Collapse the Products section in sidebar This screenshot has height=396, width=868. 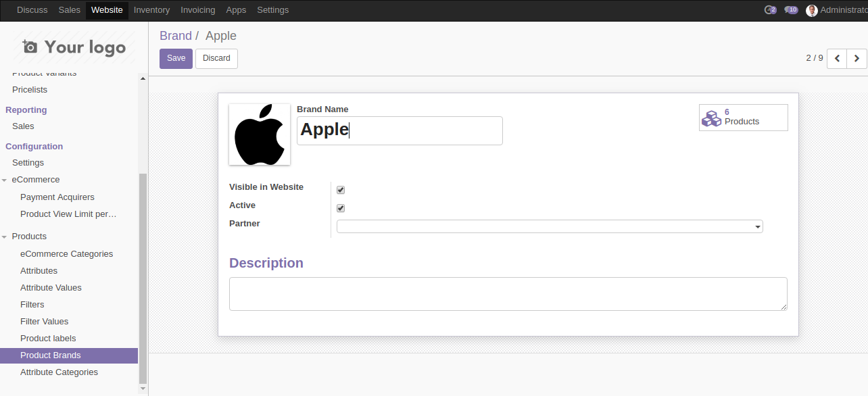[x=5, y=237]
